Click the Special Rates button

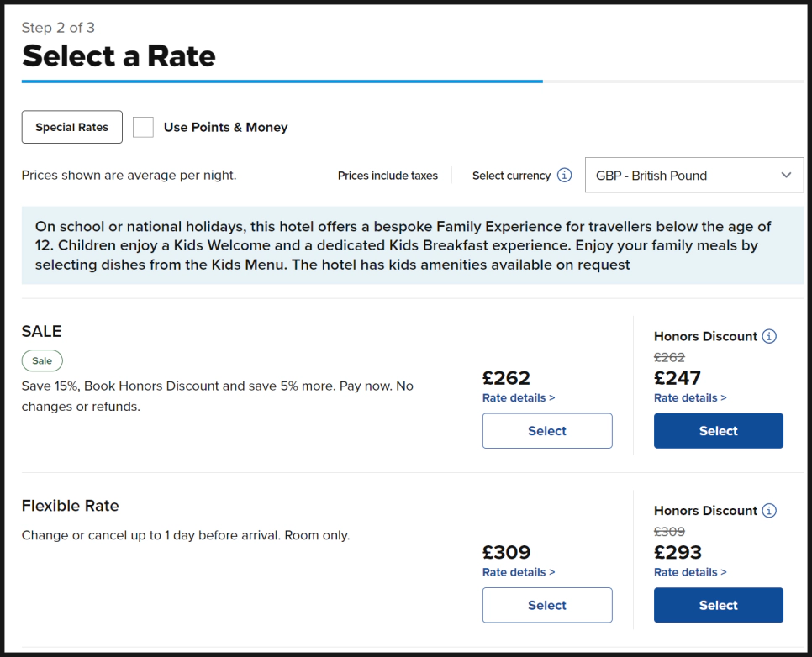pos(72,128)
